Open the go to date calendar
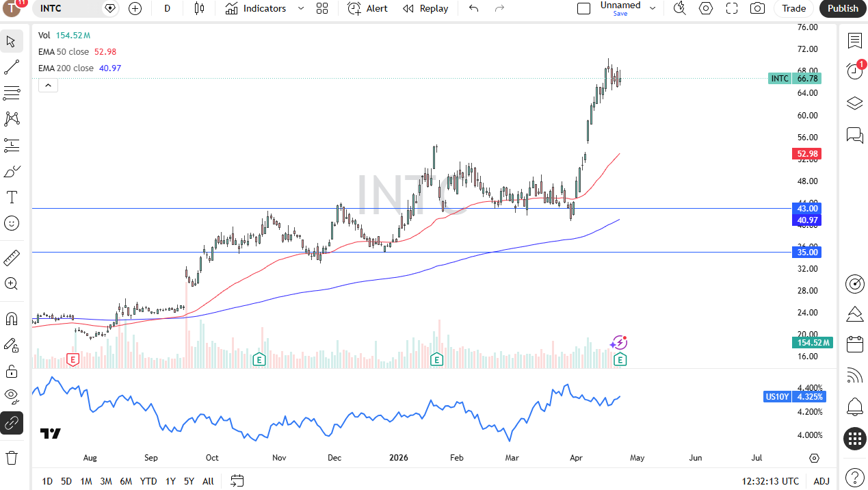 237,481
